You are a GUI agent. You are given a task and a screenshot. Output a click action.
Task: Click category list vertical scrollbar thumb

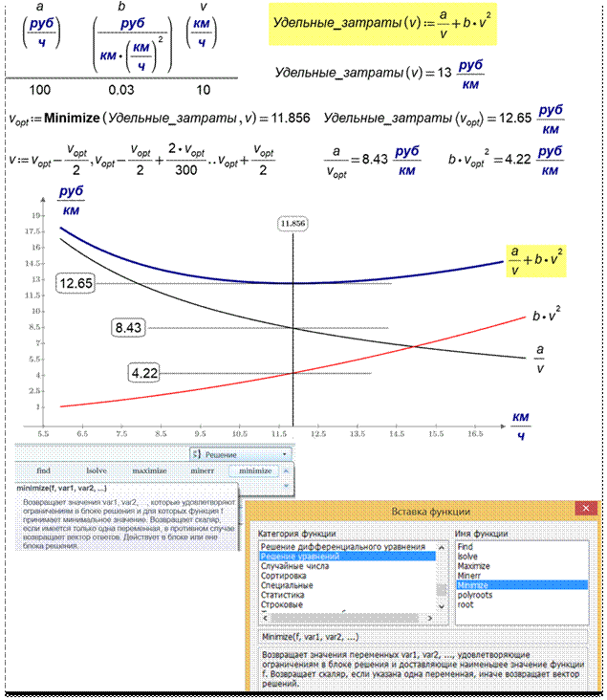click(x=442, y=590)
